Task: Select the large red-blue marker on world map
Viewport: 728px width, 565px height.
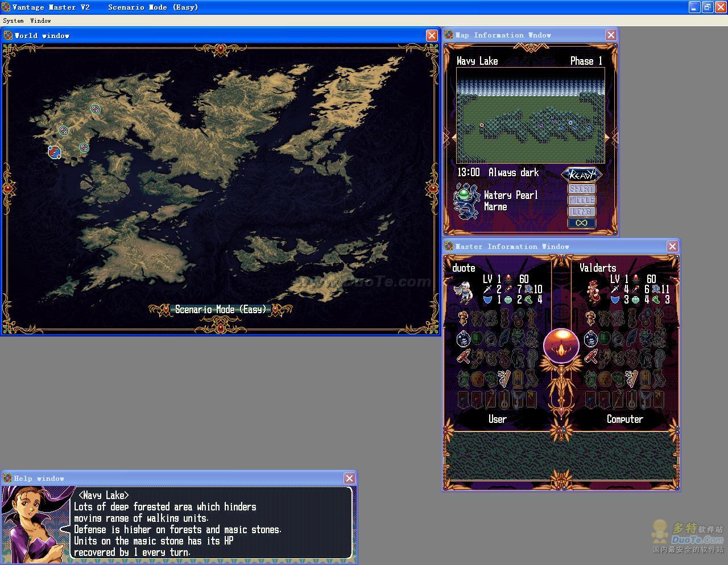Action: (55, 152)
